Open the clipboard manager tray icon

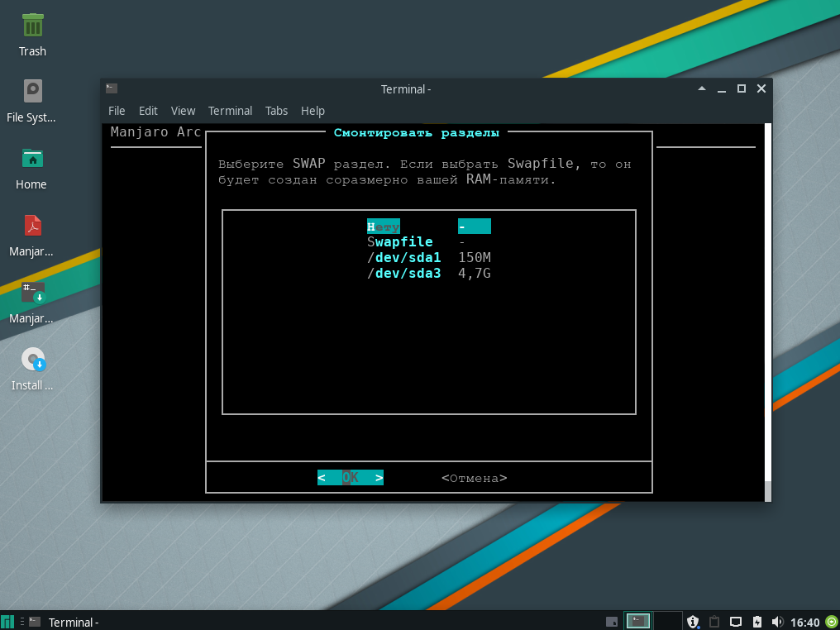click(714, 622)
